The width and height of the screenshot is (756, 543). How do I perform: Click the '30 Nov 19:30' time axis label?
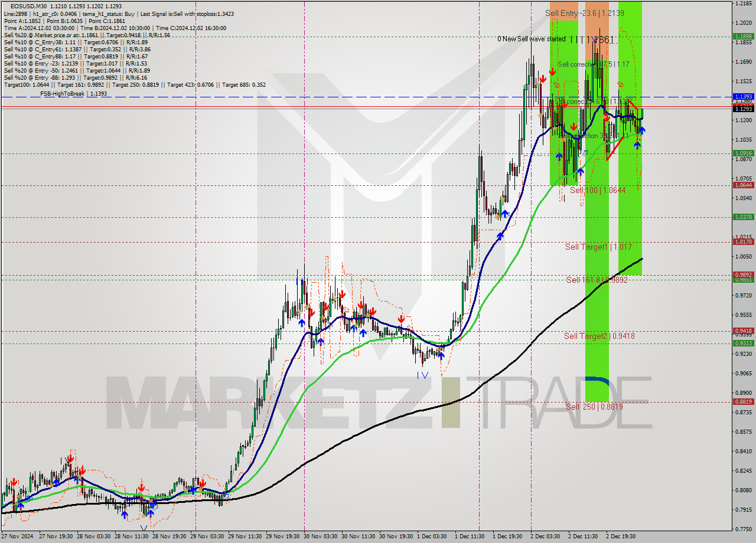pos(396,537)
